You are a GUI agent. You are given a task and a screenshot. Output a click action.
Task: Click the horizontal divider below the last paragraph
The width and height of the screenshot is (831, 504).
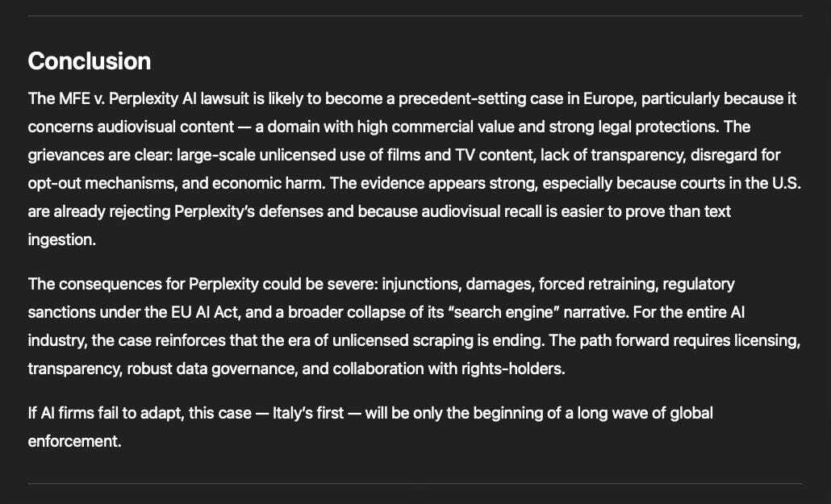(x=415, y=483)
